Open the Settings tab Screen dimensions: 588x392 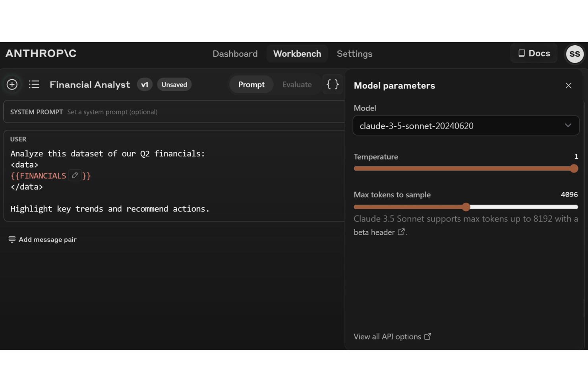point(354,54)
